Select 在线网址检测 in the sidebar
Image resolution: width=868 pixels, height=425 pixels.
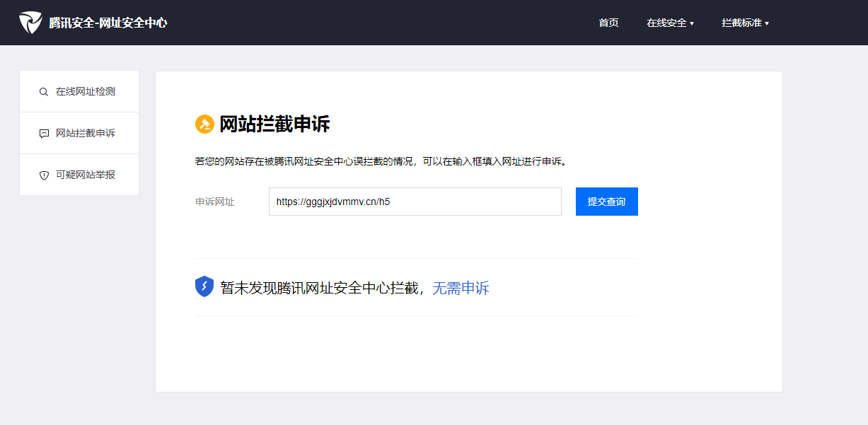tap(79, 92)
